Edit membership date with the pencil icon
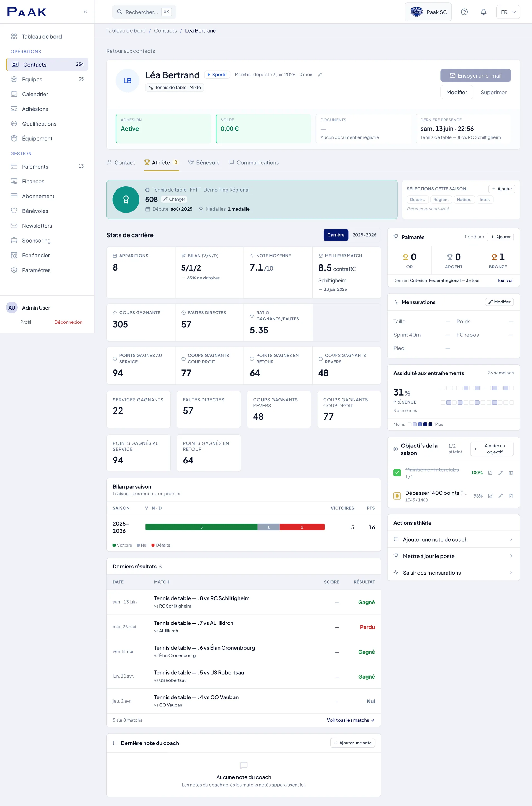 pyautogui.click(x=319, y=75)
